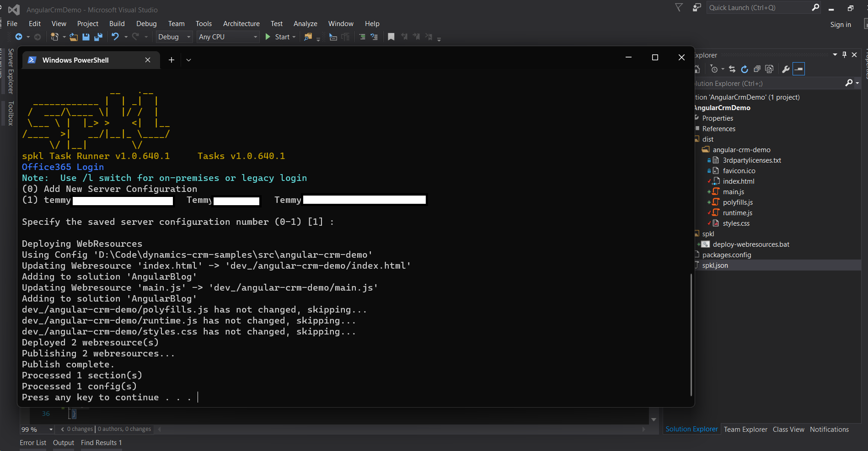The height and width of the screenshot is (451, 868).
Task: Toggle a bookmark with the Bookmark icon
Action: pos(391,37)
